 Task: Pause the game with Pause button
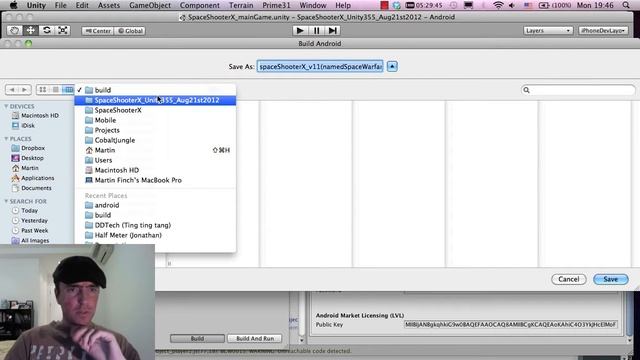(x=316, y=31)
